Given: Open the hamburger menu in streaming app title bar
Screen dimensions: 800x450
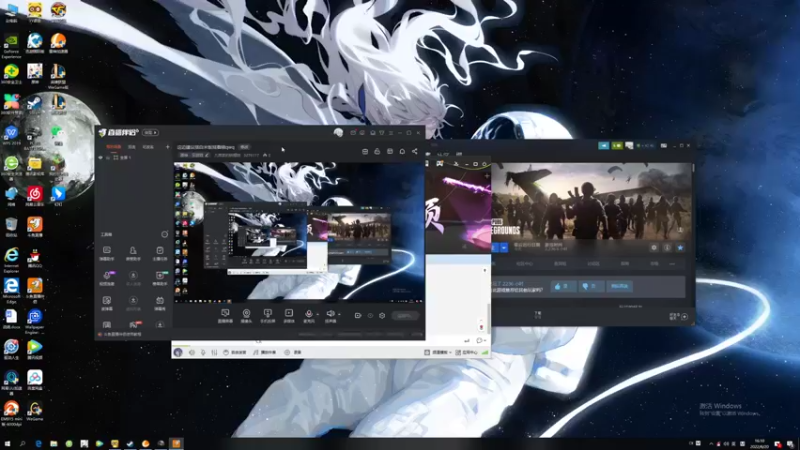Looking at the screenshot, I should pos(391,133).
